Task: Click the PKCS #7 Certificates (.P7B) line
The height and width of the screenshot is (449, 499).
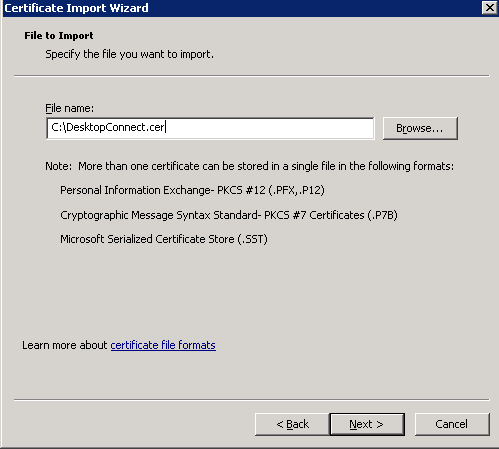Action: pyautogui.click(x=229, y=215)
